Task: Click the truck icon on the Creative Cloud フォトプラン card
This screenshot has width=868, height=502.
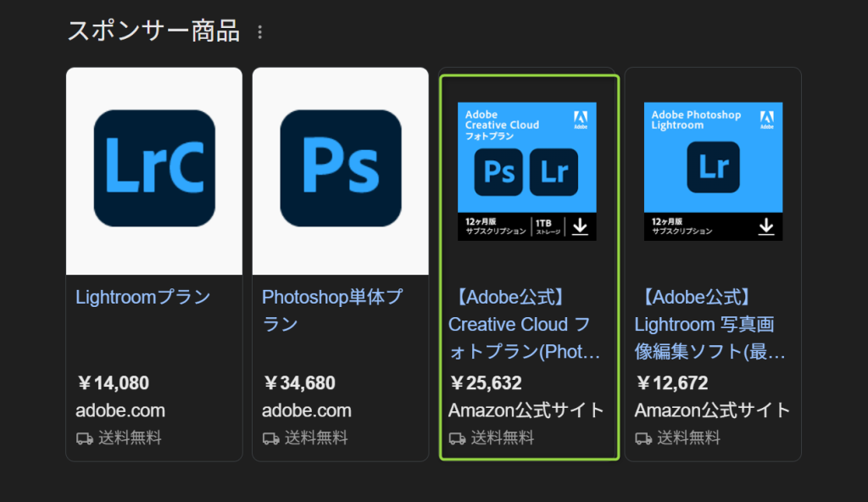Action: 457,438
